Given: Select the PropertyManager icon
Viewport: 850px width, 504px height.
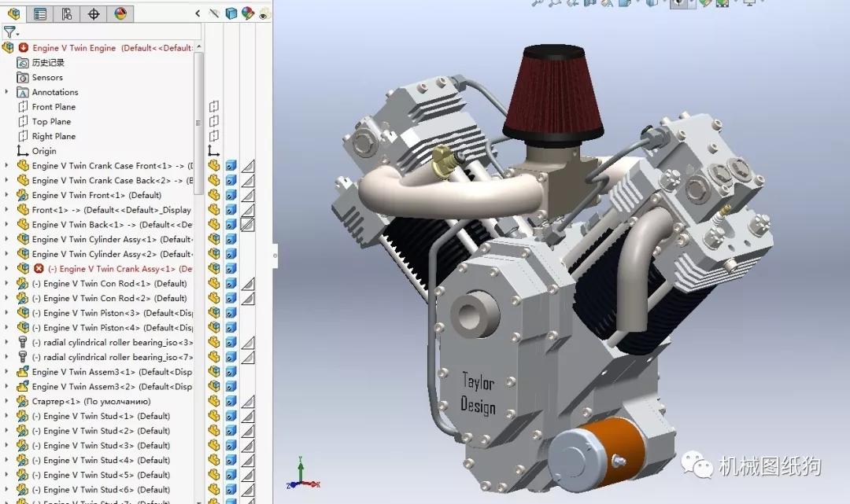Looking at the screenshot, I should pos(40,13).
